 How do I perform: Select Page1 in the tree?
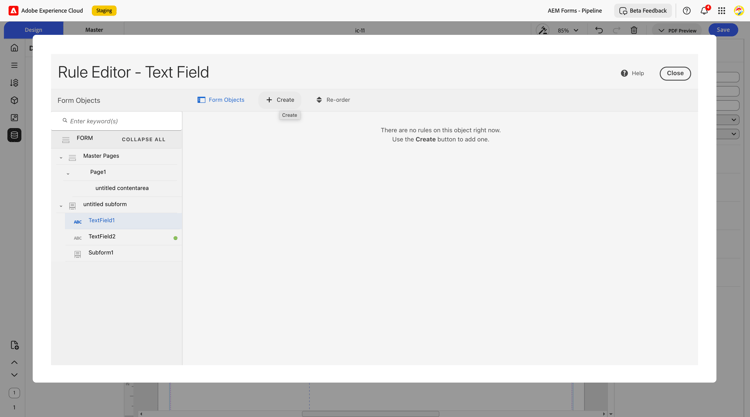[98, 172]
